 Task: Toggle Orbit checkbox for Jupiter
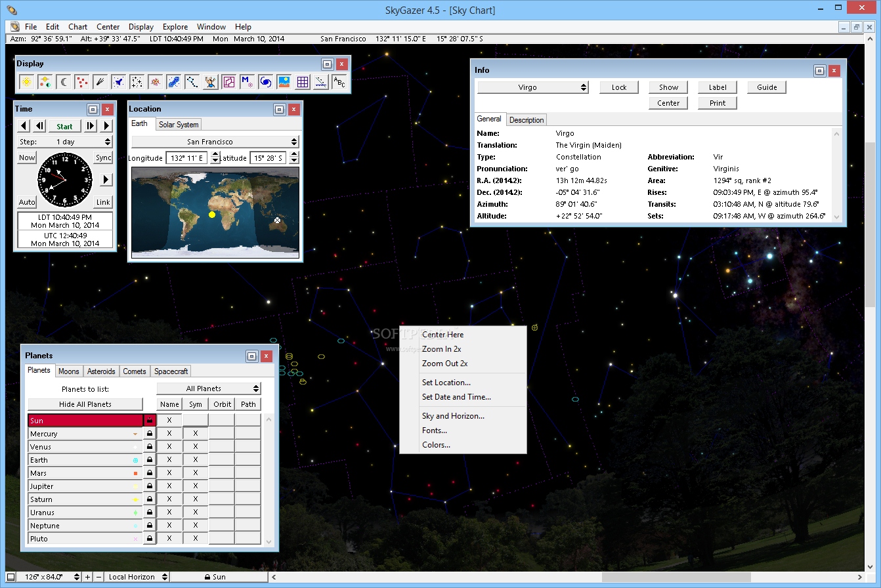pyautogui.click(x=222, y=486)
